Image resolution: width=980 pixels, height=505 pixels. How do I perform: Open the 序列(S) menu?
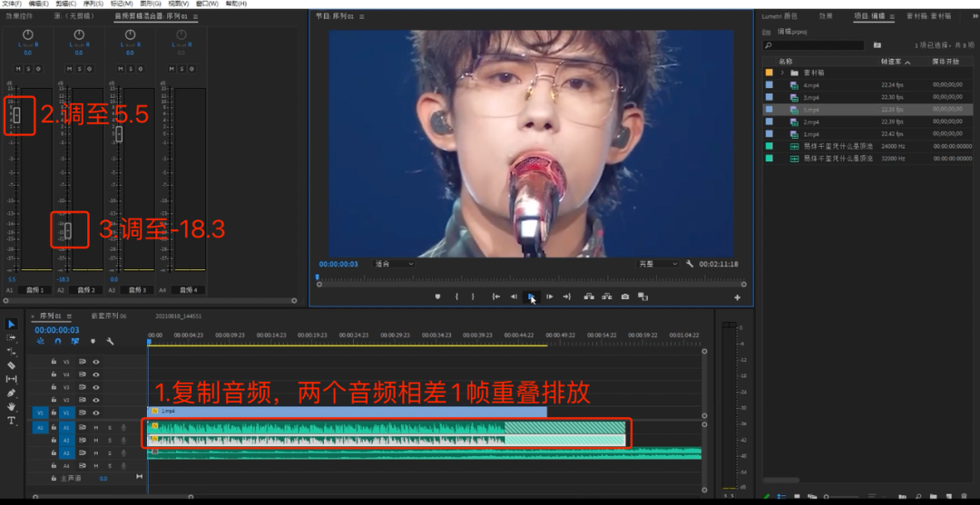click(x=93, y=3)
